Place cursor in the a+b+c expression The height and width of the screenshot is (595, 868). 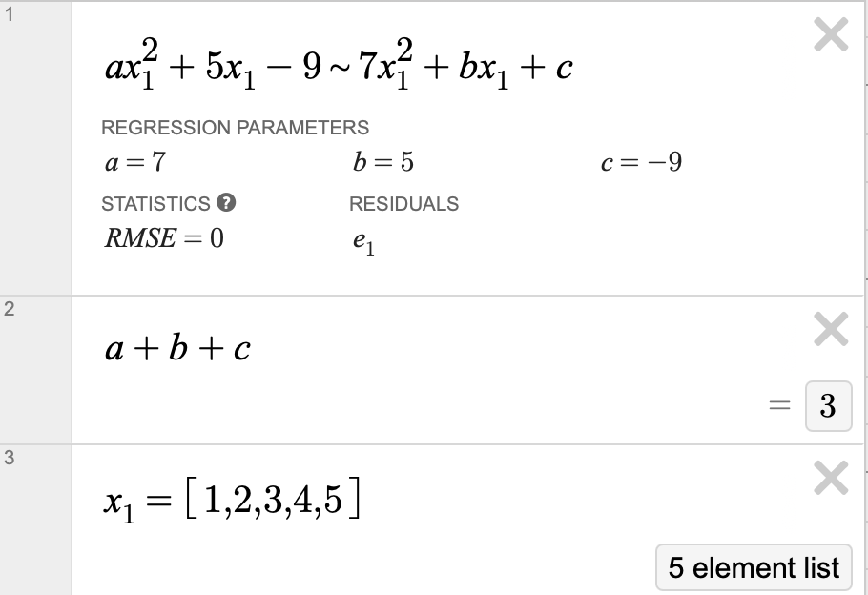pos(177,349)
